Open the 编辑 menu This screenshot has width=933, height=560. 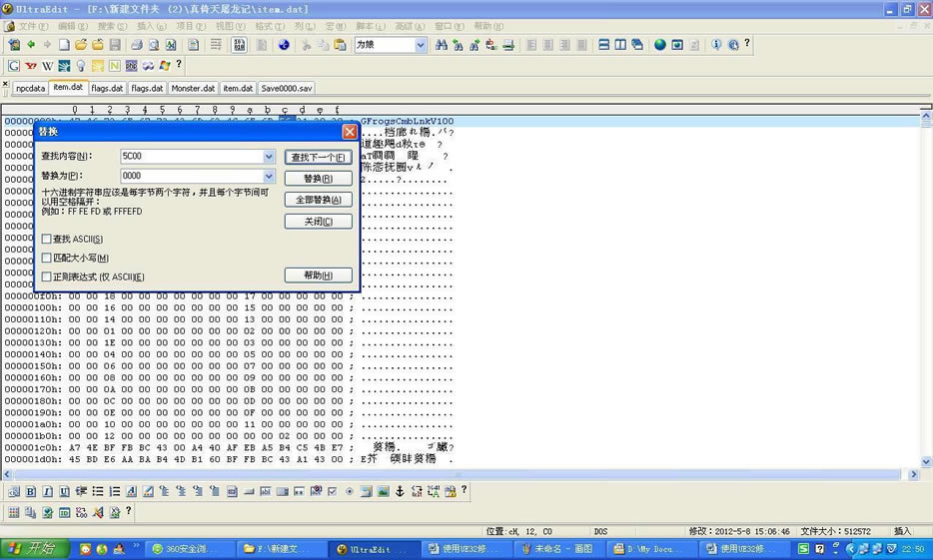coord(73,27)
